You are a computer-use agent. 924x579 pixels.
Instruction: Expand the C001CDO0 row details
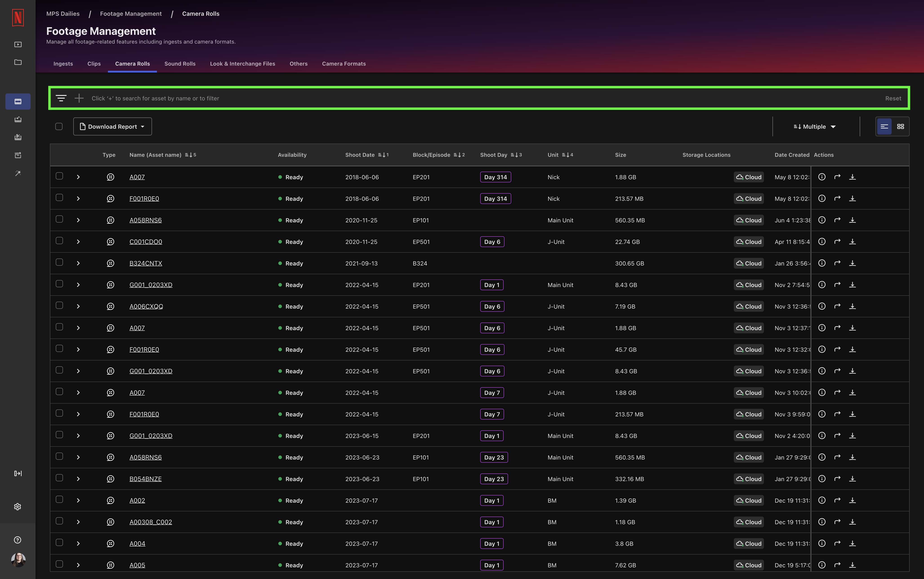78,242
